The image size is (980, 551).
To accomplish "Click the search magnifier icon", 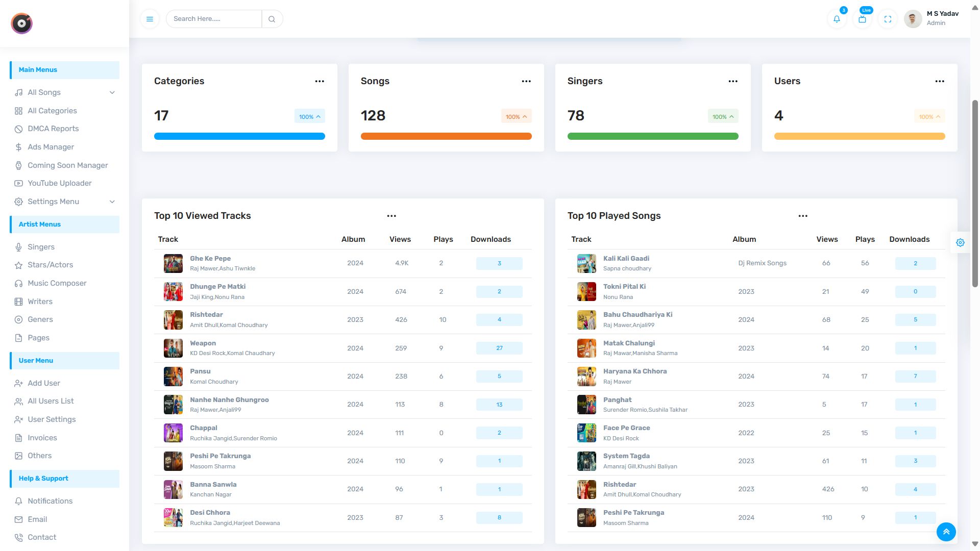I will coord(272,19).
